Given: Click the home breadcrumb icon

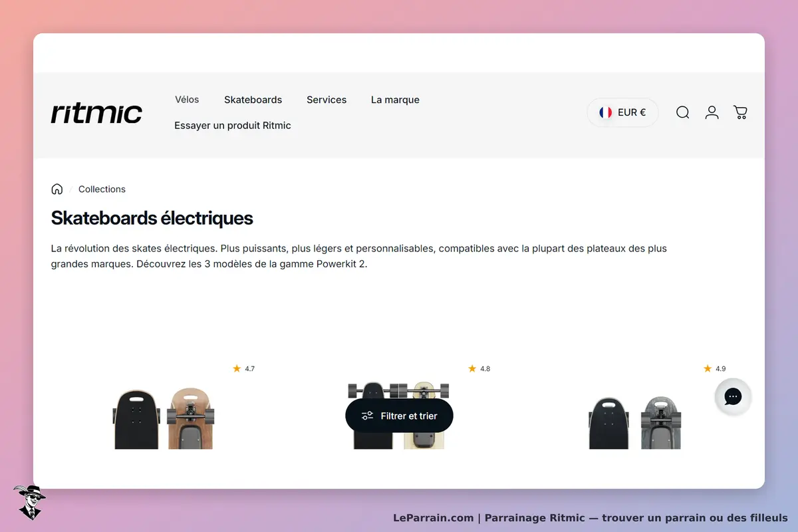Looking at the screenshot, I should pyautogui.click(x=57, y=189).
